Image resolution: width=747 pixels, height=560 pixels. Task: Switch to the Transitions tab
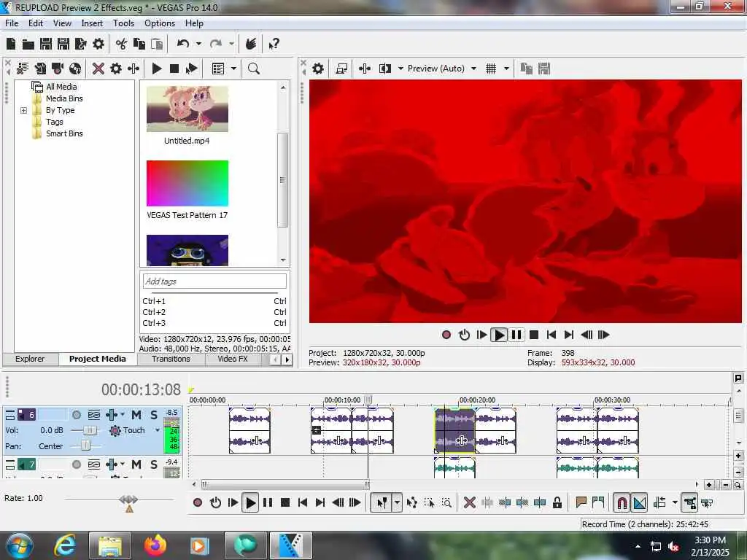171,359
